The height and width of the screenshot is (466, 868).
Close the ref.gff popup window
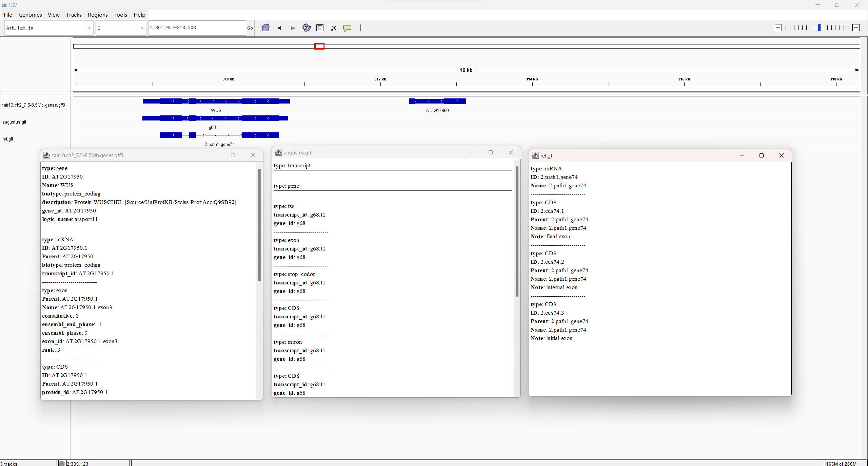coord(782,155)
